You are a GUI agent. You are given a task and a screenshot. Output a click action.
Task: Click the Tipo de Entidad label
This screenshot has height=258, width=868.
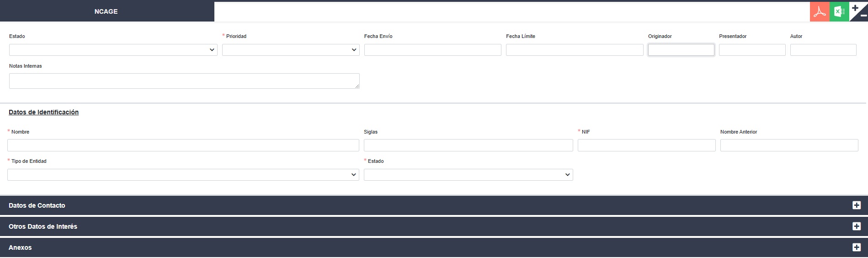[x=29, y=161]
